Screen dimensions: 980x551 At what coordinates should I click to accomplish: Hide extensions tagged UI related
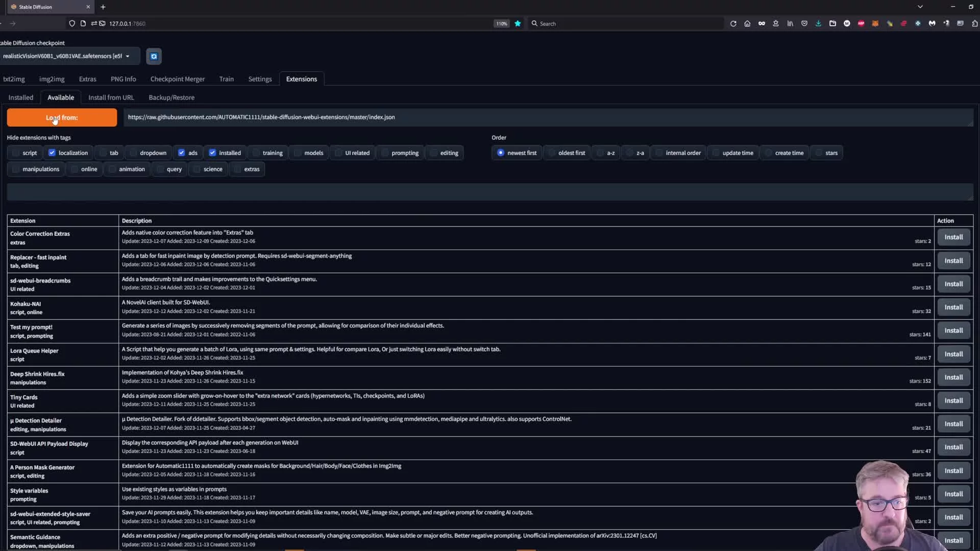coord(338,153)
